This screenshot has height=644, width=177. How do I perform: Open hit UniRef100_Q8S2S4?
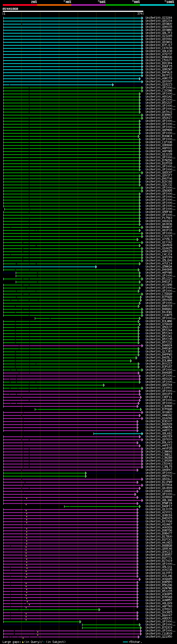tap(159, 21)
